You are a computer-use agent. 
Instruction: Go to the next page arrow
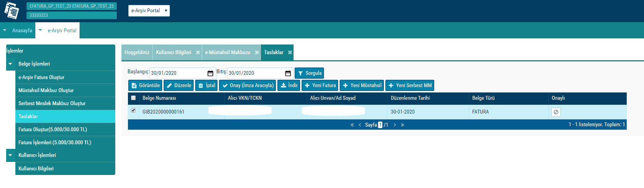[x=395, y=125]
